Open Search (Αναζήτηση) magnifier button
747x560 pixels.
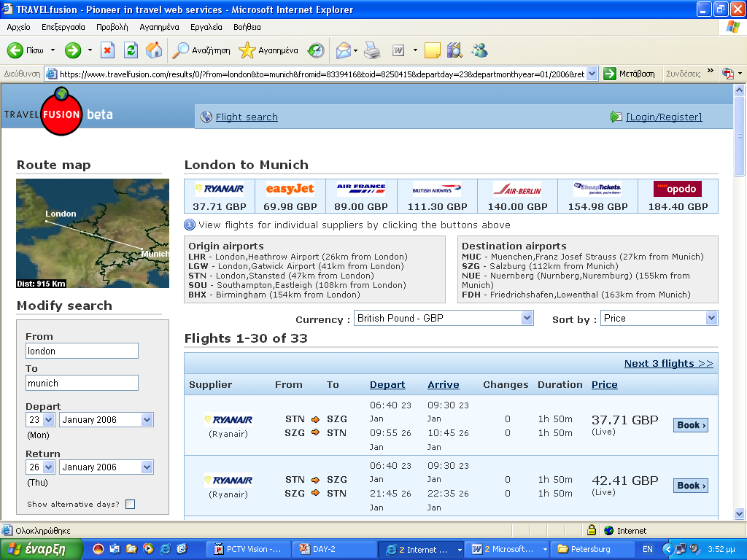pos(201,50)
